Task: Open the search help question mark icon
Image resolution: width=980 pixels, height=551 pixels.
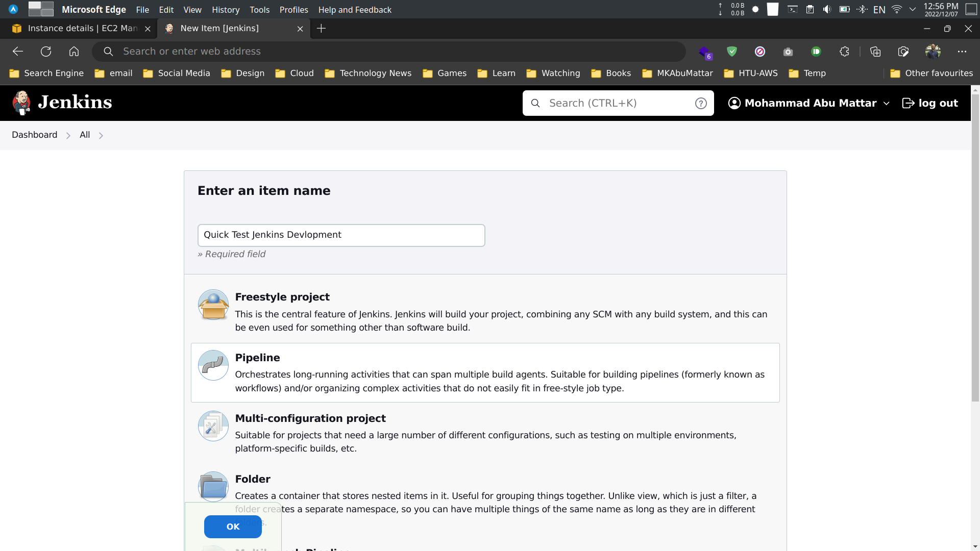Action: pyautogui.click(x=701, y=103)
